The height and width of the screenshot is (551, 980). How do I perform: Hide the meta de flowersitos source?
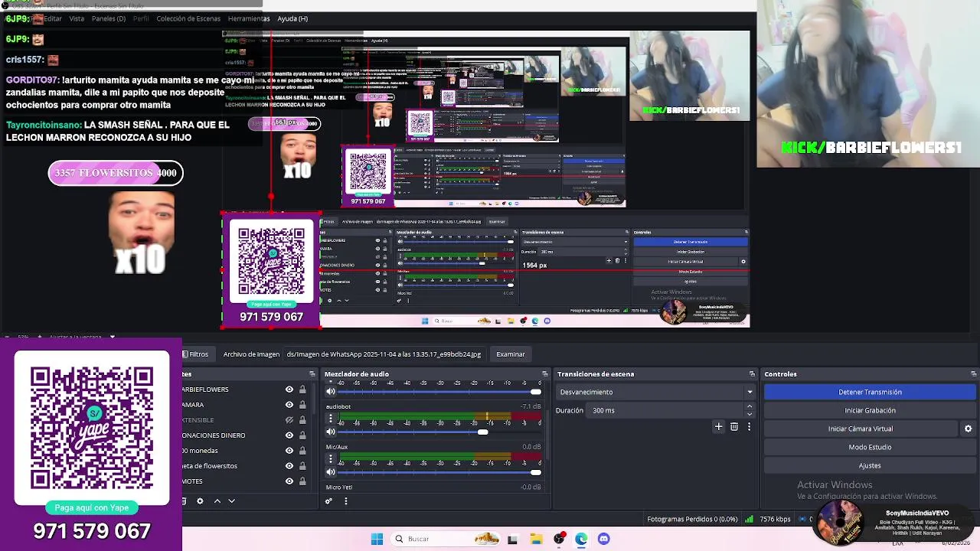click(289, 466)
